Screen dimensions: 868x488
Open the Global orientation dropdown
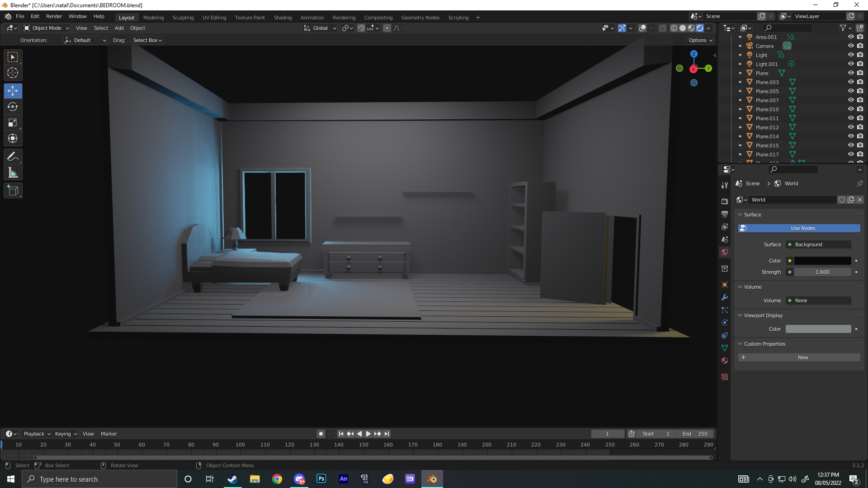320,28
